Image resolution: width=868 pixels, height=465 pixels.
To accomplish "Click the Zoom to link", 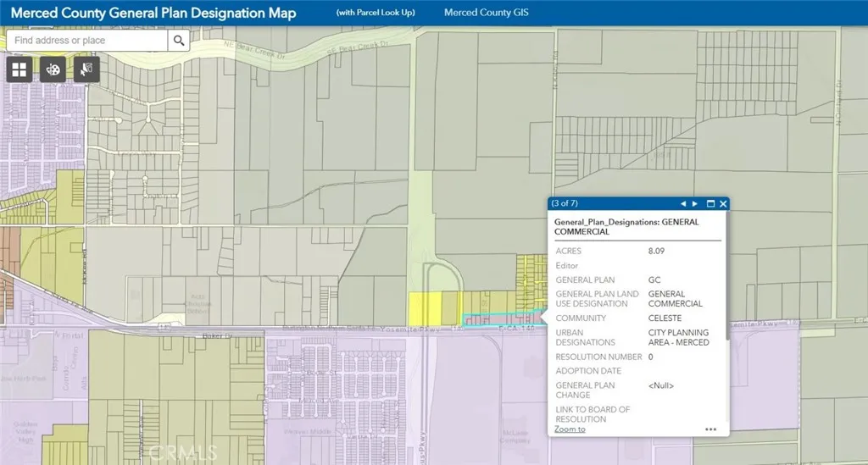I will [x=570, y=429].
